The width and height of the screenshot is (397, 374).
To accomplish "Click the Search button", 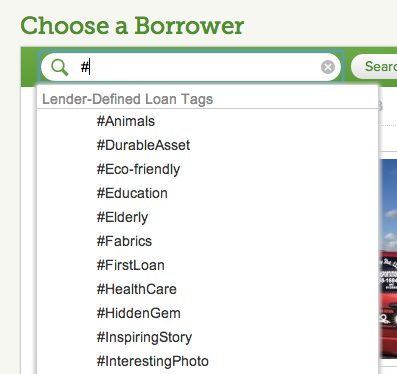I will 374,67.
